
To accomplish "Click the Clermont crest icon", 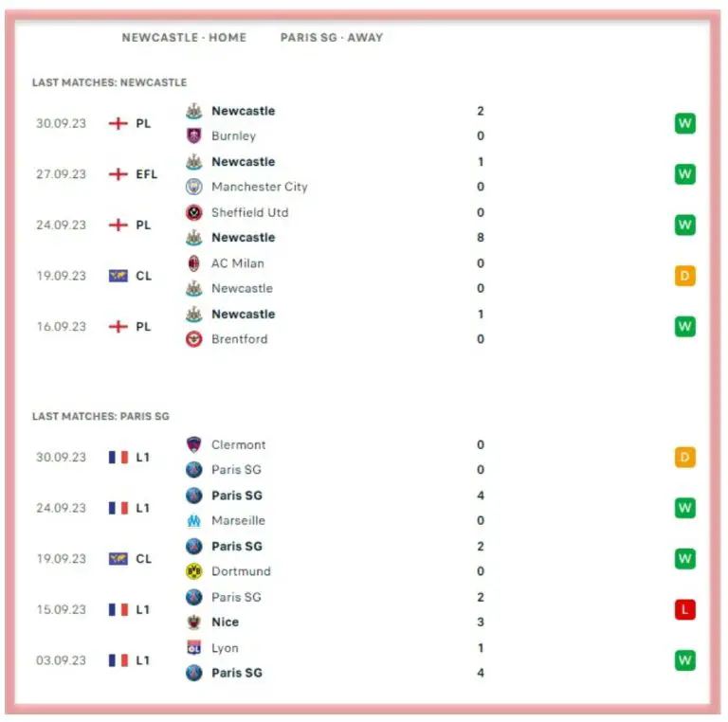I will tap(194, 444).
